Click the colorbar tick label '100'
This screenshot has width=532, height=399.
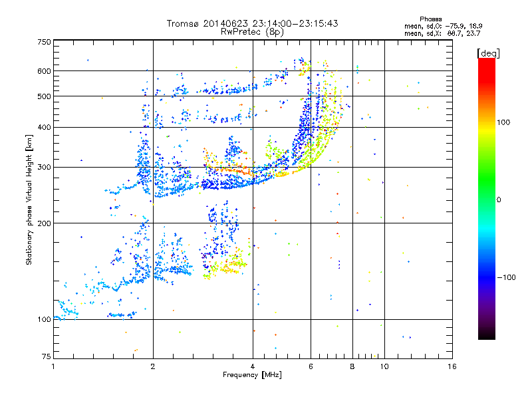(x=503, y=122)
